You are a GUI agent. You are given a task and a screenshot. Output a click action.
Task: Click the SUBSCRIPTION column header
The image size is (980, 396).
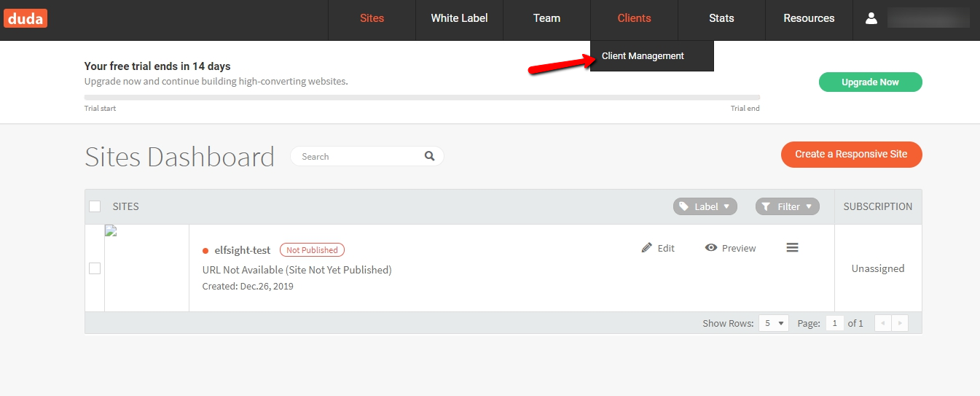coord(878,206)
